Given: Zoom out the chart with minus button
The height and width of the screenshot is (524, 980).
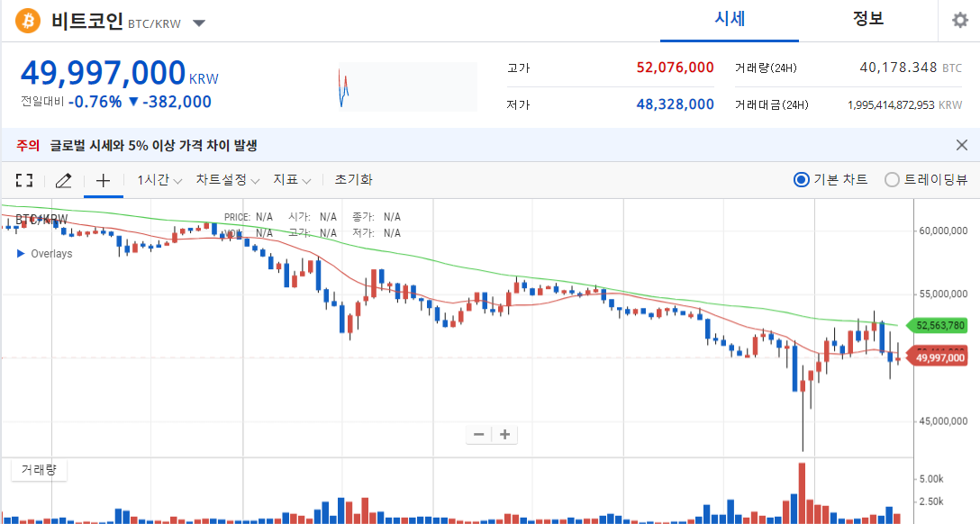Looking at the screenshot, I should (x=479, y=435).
